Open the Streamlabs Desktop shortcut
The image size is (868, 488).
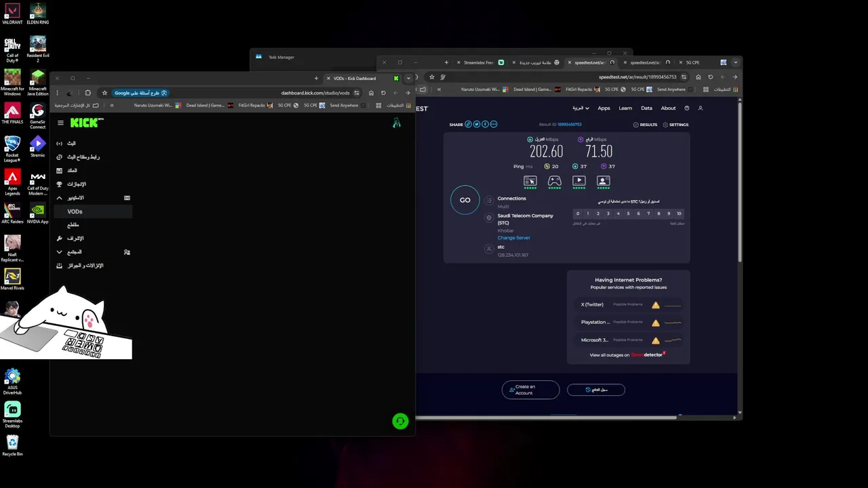[12, 413]
